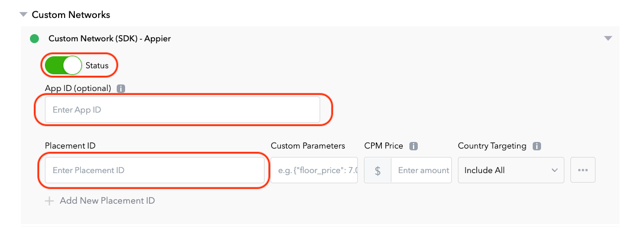Show the Country Targeting info icon

pyautogui.click(x=536, y=146)
